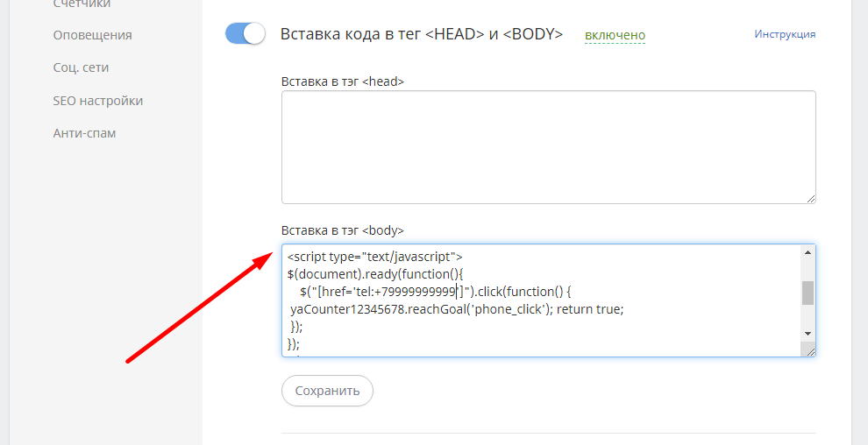This screenshot has width=868, height=445.
Task: Switch to the 'Анти-спам' section
Action: pyautogui.click(x=84, y=133)
